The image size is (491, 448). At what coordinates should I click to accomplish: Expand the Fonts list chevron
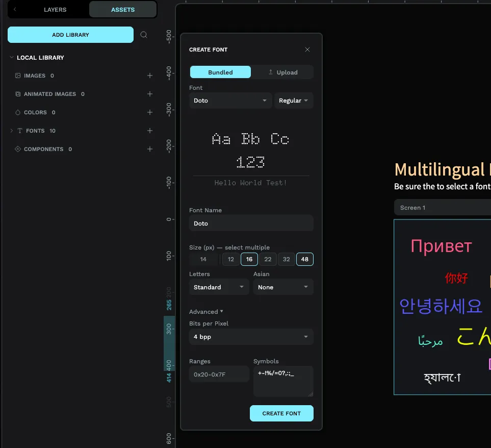pyautogui.click(x=12, y=131)
